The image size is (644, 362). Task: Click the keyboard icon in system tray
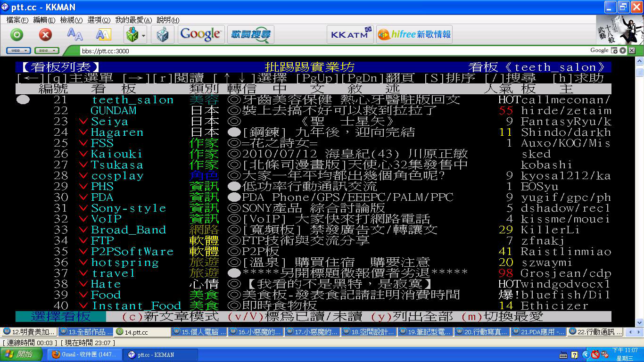563,355
